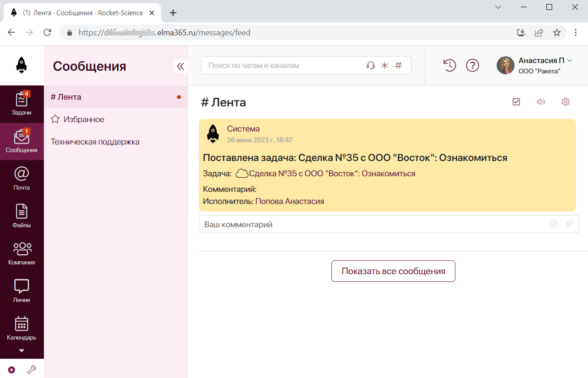Open feed settings gear icon

click(566, 102)
